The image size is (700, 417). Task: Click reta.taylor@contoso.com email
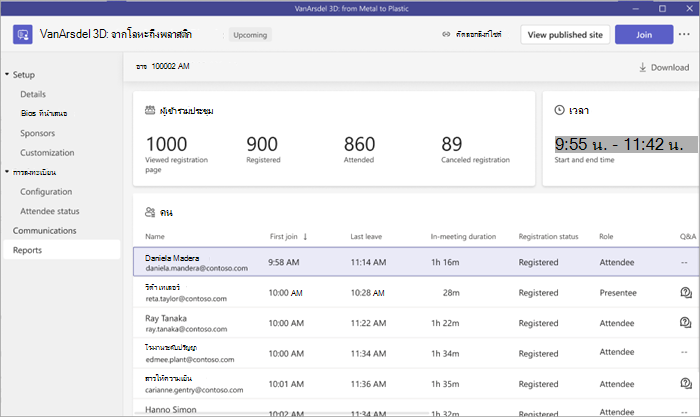point(186,299)
